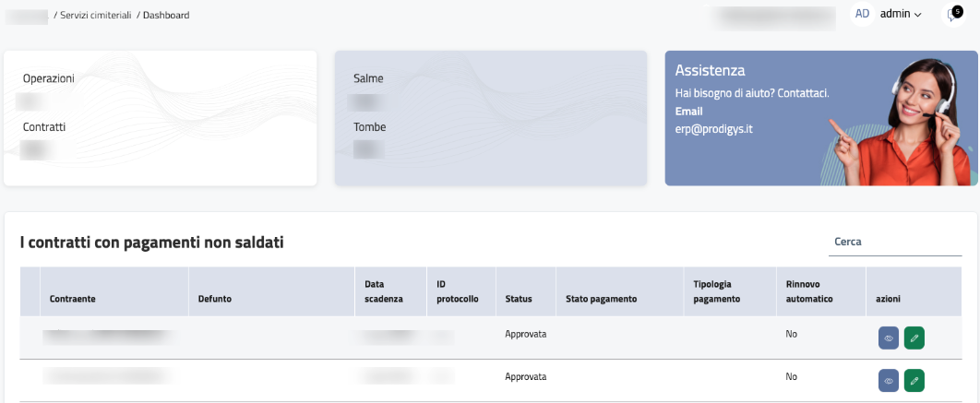The image size is (980, 403).
Task: Edit the first contract row
Action: click(x=914, y=338)
